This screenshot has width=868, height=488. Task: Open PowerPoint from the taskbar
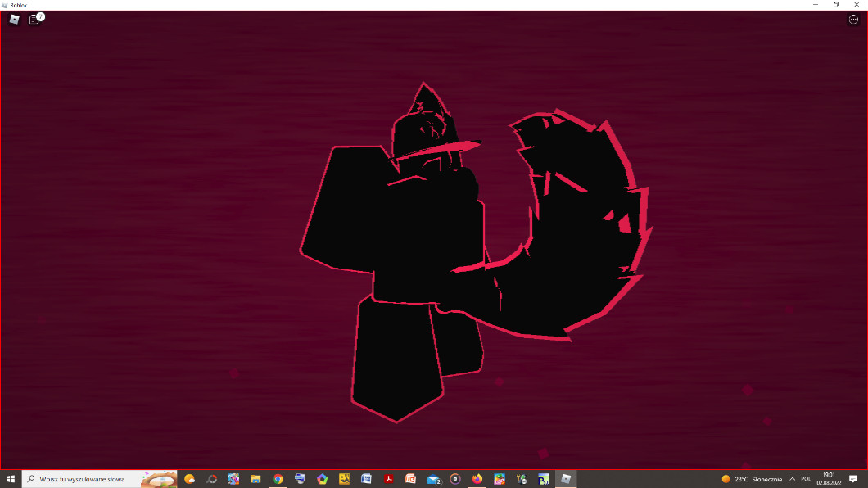pyautogui.click(x=411, y=479)
